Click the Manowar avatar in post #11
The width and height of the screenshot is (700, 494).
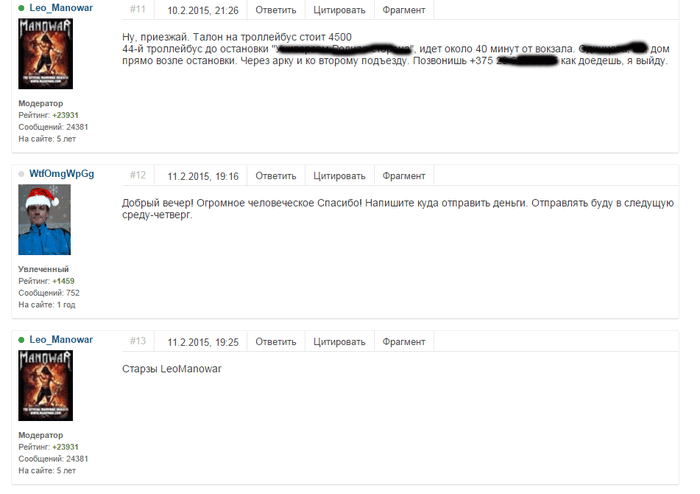tap(45, 54)
